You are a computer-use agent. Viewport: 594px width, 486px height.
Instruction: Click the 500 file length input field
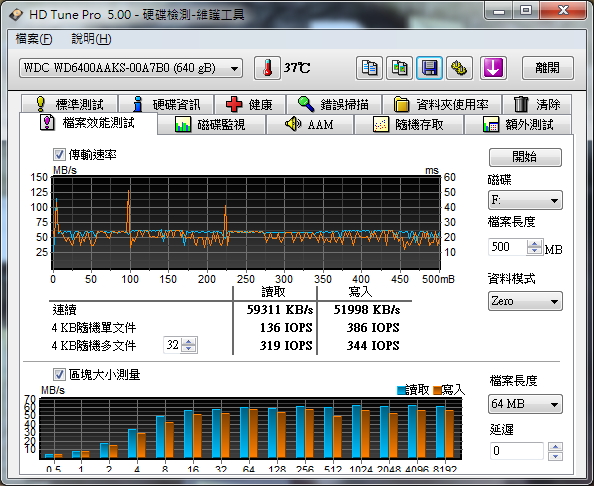click(508, 247)
